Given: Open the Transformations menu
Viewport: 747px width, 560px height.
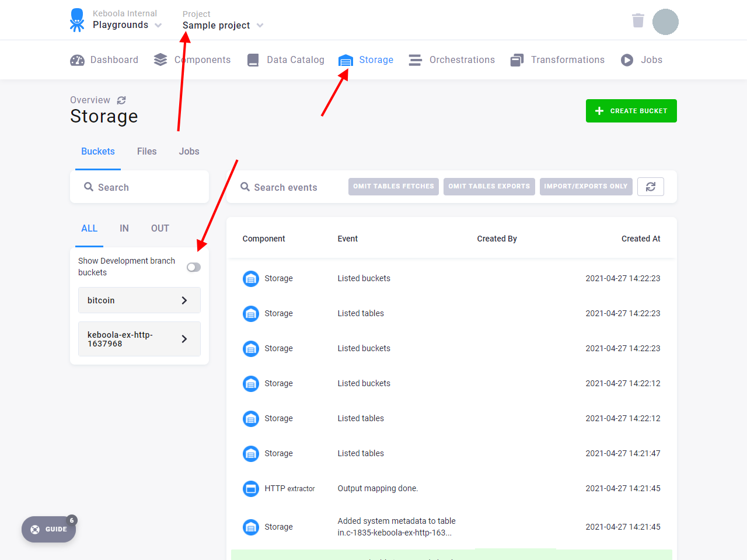Looking at the screenshot, I should tap(557, 60).
